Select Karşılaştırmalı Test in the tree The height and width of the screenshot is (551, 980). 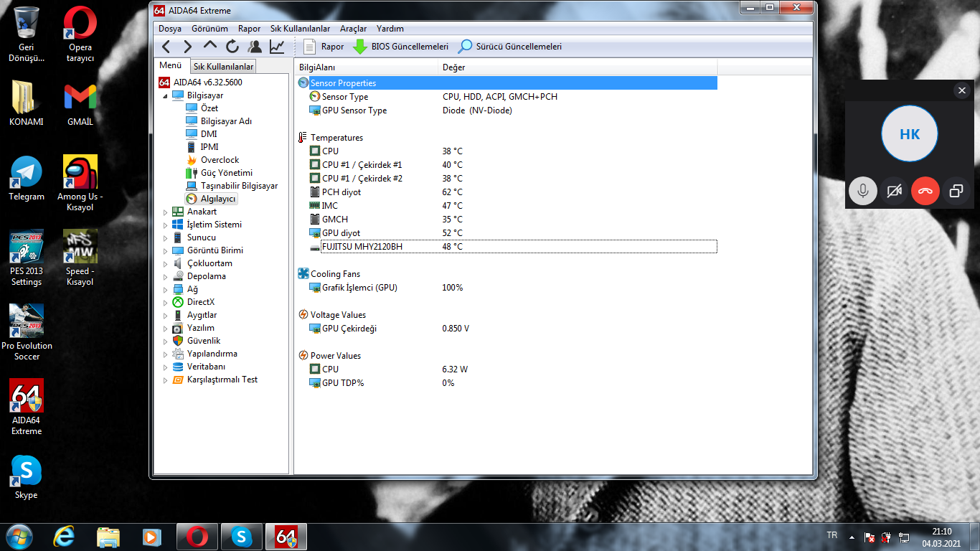[222, 380]
